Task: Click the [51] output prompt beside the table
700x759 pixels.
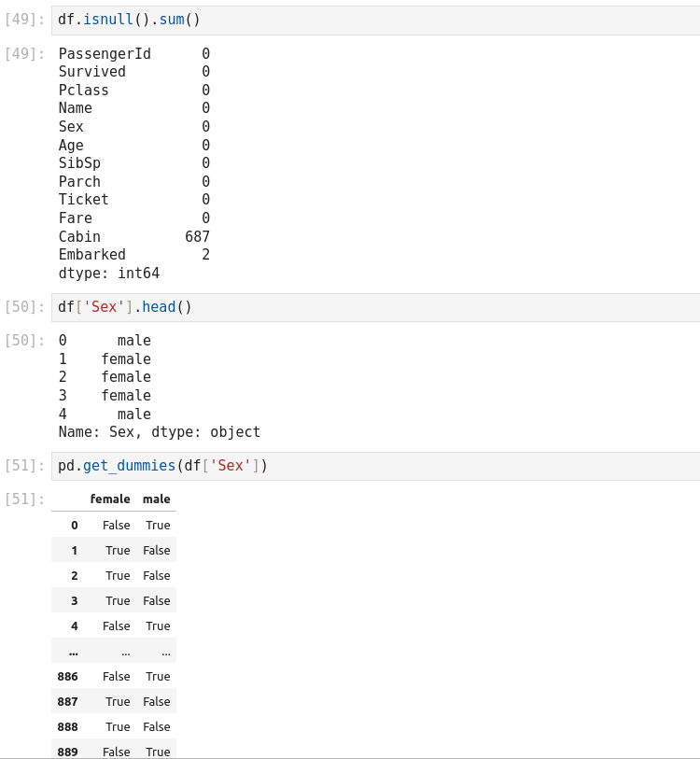Action: click(25, 499)
